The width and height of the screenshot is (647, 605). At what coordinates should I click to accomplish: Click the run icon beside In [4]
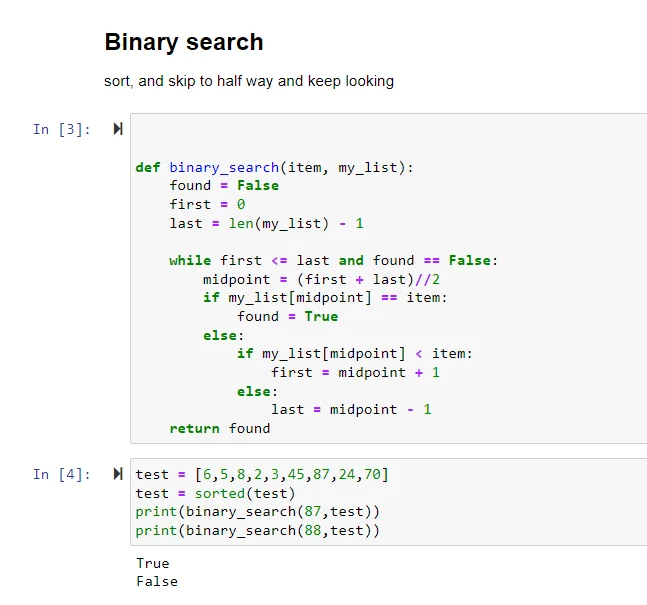(118, 474)
